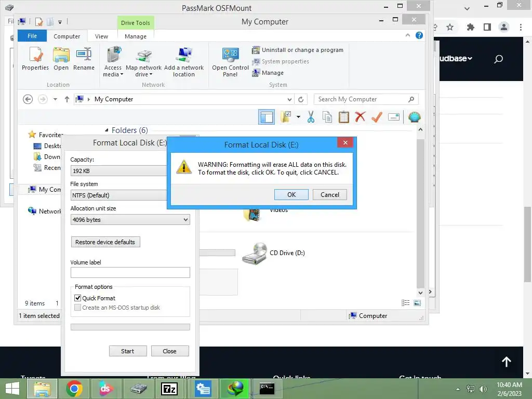
Task: Open the Map network drive option
Action: pyautogui.click(x=143, y=62)
